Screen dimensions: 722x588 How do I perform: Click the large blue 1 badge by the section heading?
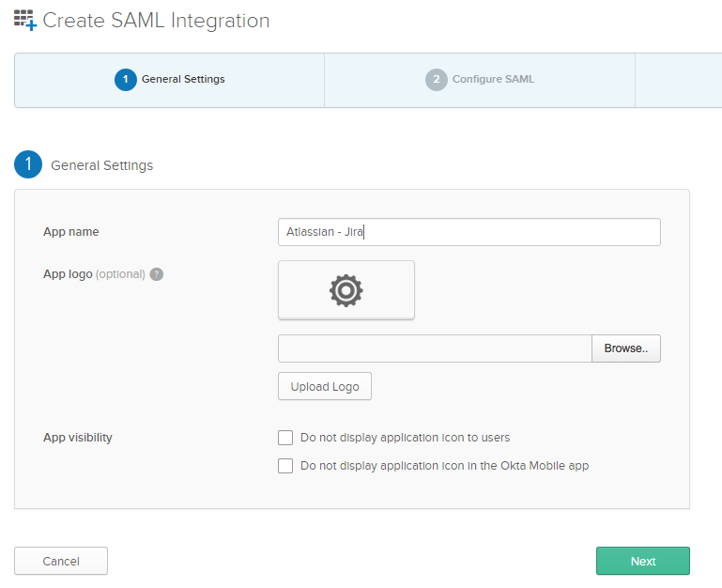[28, 164]
